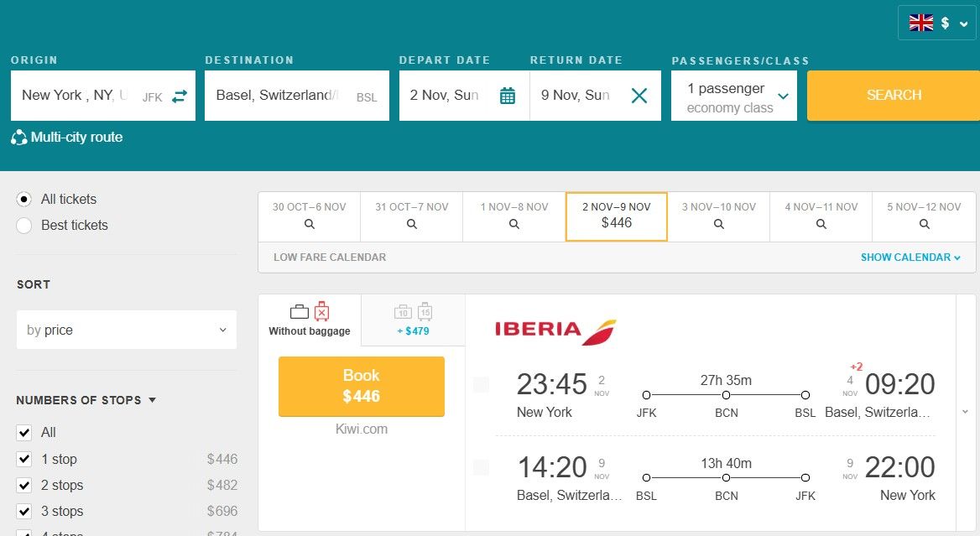
Task: Select the UK flag language icon
Action: click(x=921, y=23)
